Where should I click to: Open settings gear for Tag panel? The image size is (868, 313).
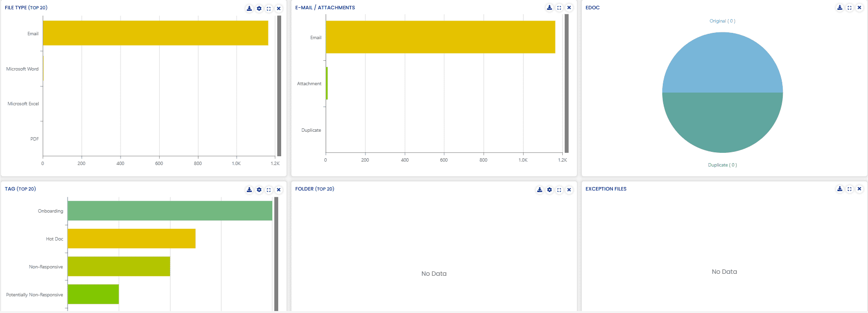[x=259, y=190]
